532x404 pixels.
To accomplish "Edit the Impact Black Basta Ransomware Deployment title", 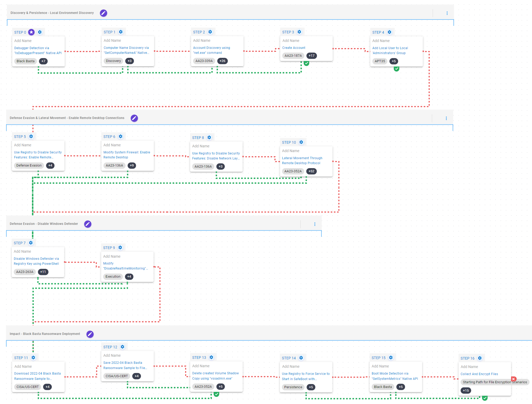I will tap(90, 334).
